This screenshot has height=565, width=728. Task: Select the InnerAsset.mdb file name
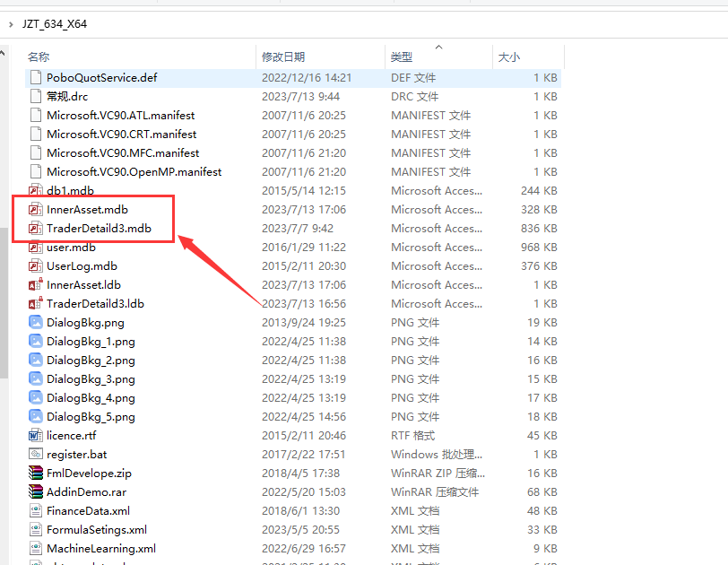point(87,210)
